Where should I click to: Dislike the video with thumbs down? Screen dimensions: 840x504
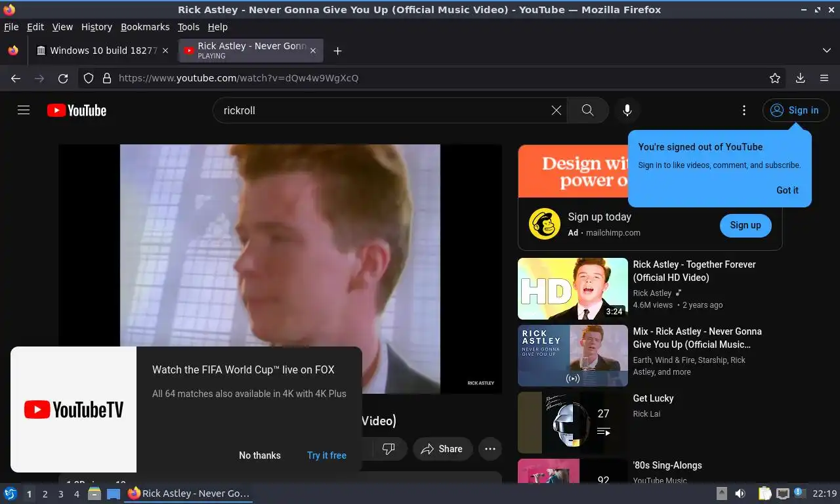[x=388, y=449]
